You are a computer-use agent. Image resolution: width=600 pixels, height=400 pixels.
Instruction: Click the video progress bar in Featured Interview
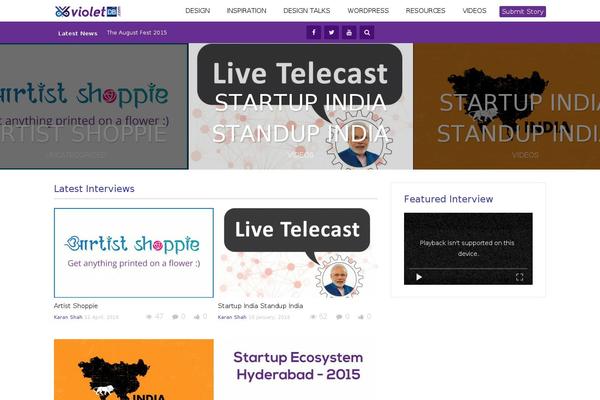pos(468,269)
